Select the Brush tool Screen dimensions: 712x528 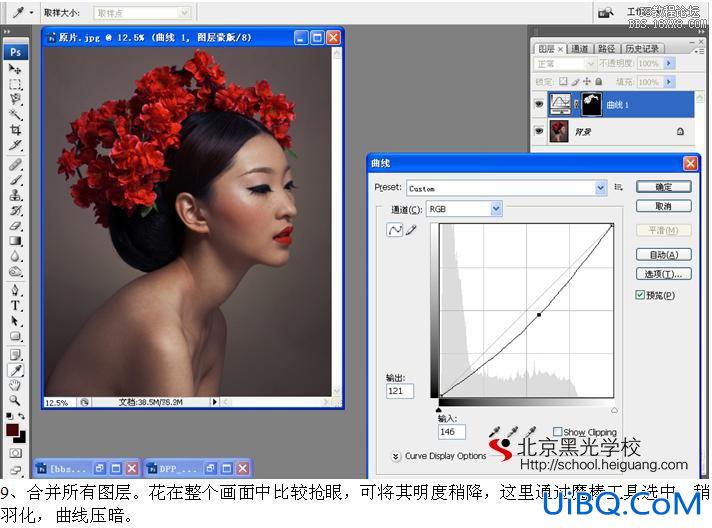(15, 180)
